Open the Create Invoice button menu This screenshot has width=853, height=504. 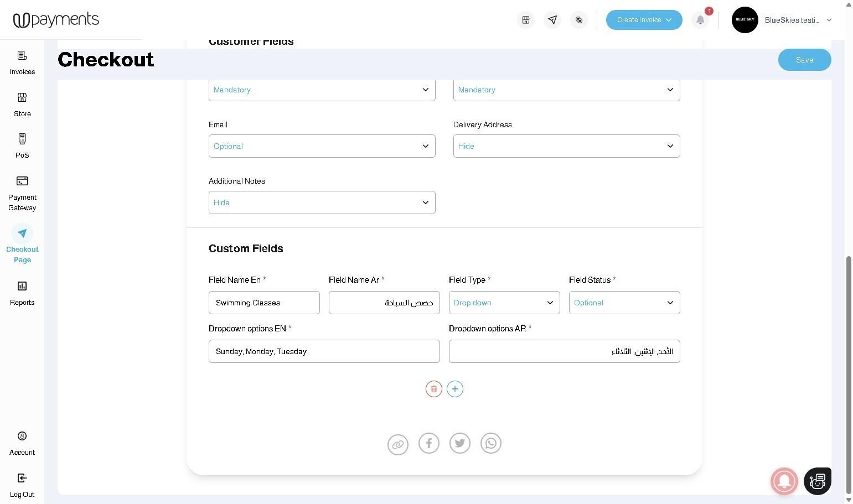click(644, 20)
